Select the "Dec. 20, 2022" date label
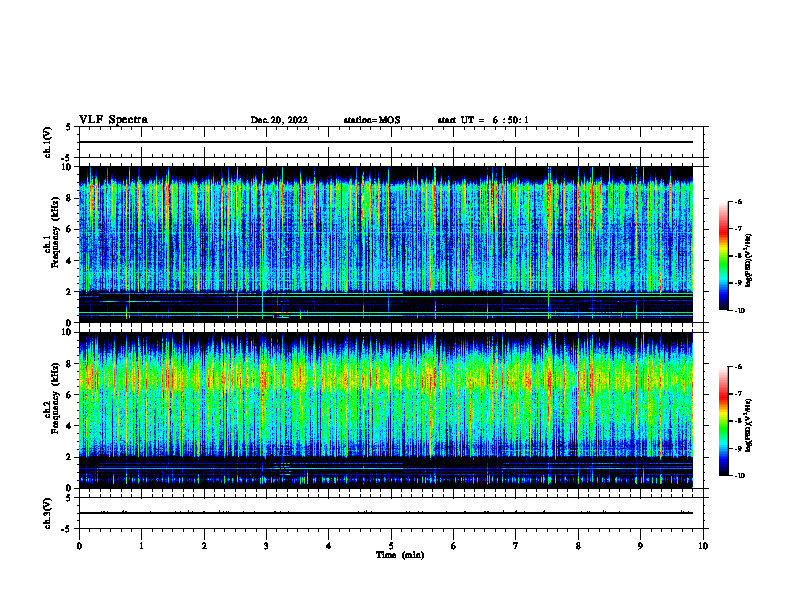The image size is (792, 612). [279, 120]
